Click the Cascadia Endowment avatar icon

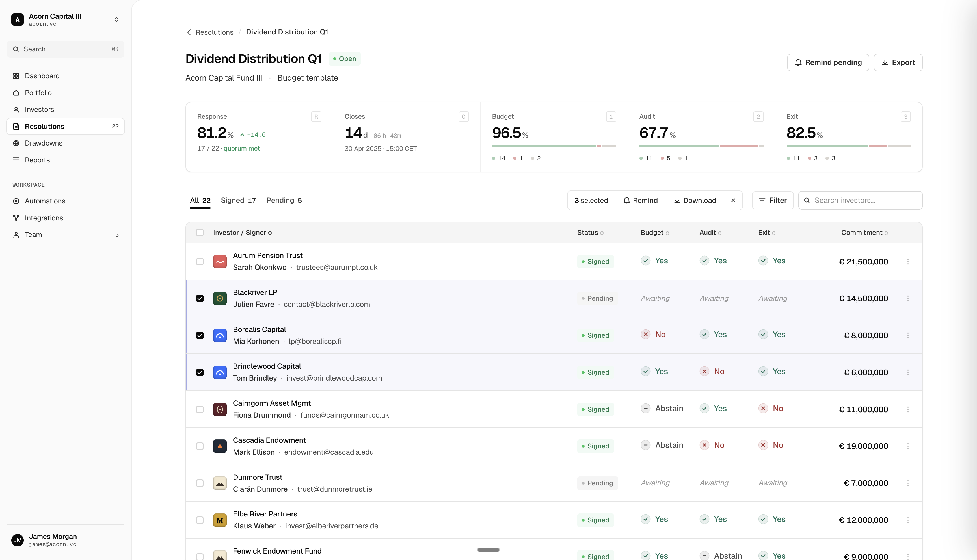click(x=220, y=446)
